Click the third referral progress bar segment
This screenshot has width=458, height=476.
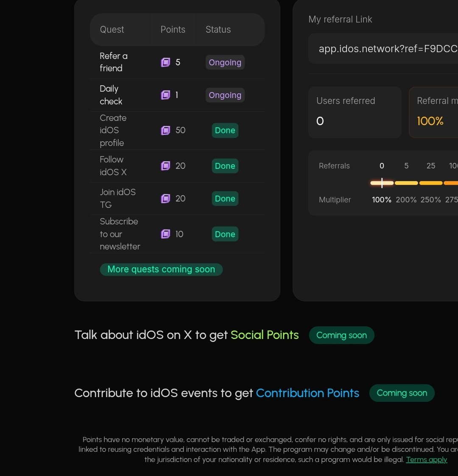point(431,183)
